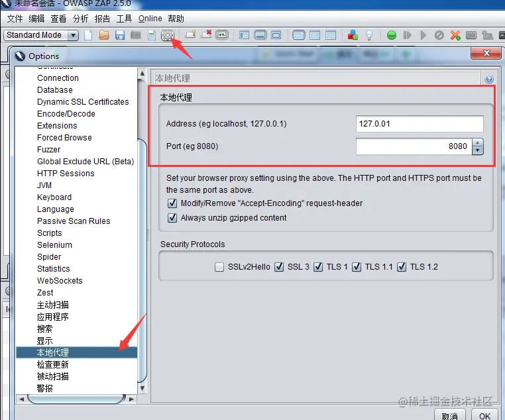Increase port with spinner up arrow
The image size is (505, 420).
point(478,142)
